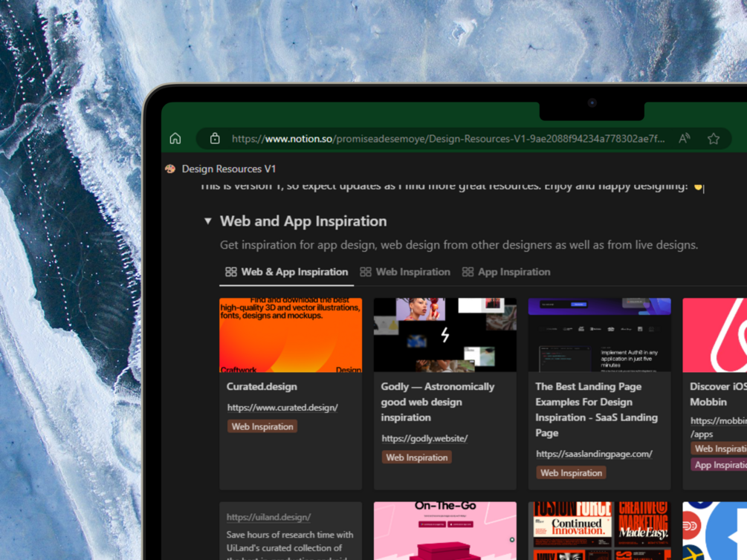The image size is (747, 560).
Task: Open the Design Resources V1 breadcrumb title
Action: [229, 169]
